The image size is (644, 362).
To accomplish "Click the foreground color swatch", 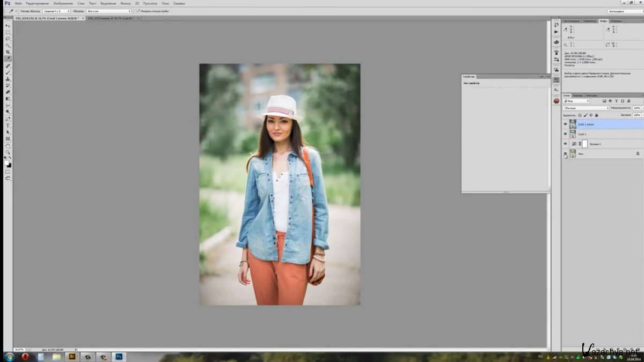I will point(7,163).
